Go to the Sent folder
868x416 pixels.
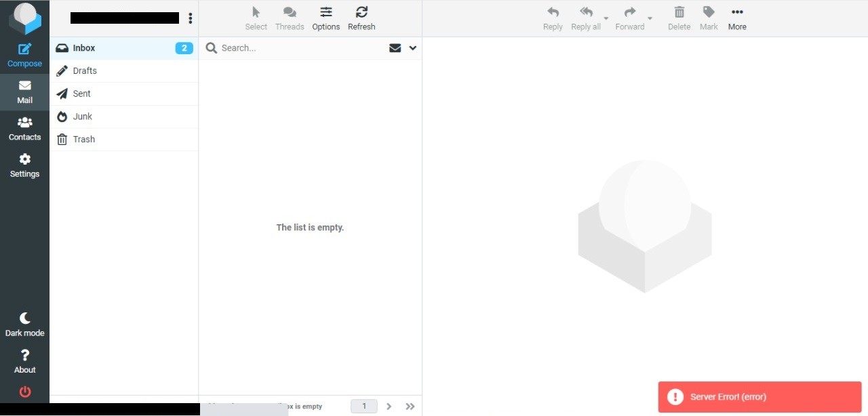coord(81,93)
